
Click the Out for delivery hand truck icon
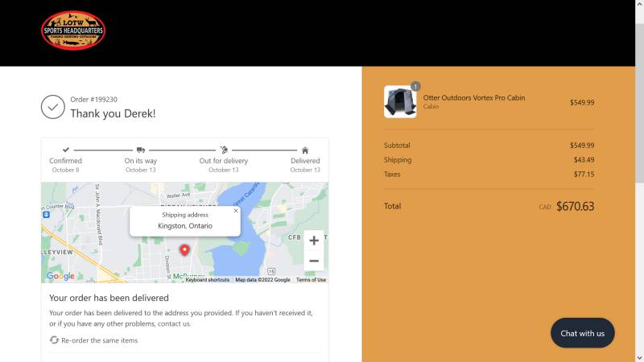tap(224, 150)
